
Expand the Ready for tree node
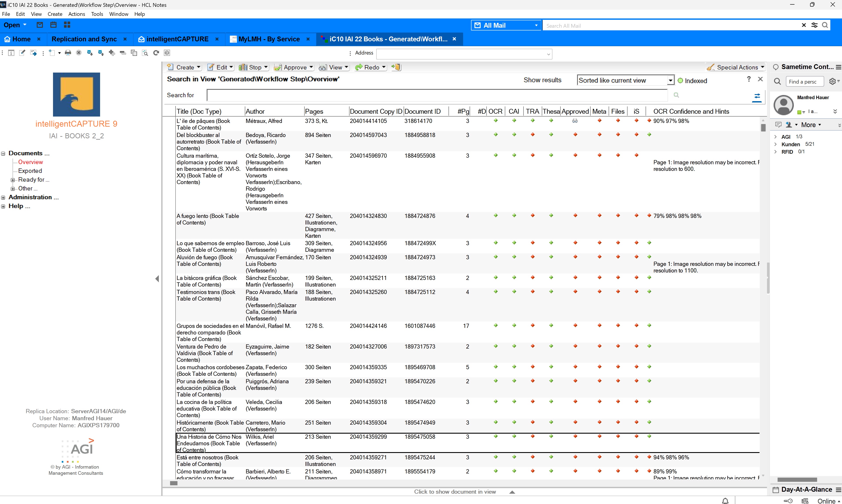point(13,180)
